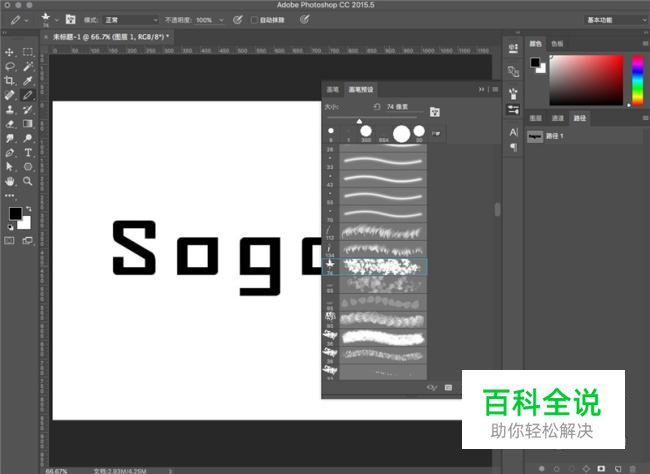
Task: Swap foreground and background colors
Action: point(29,209)
